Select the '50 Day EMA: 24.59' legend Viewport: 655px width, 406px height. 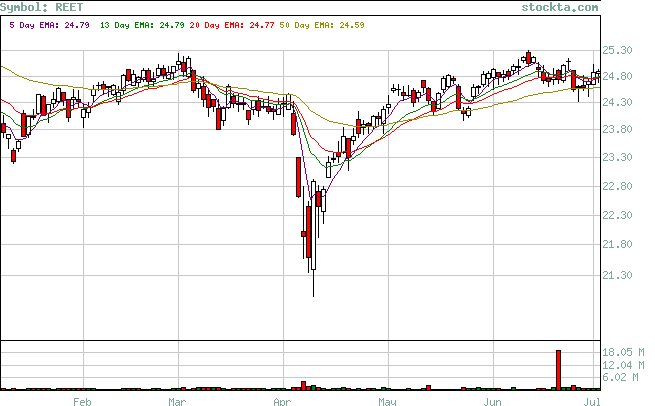click(322, 25)
